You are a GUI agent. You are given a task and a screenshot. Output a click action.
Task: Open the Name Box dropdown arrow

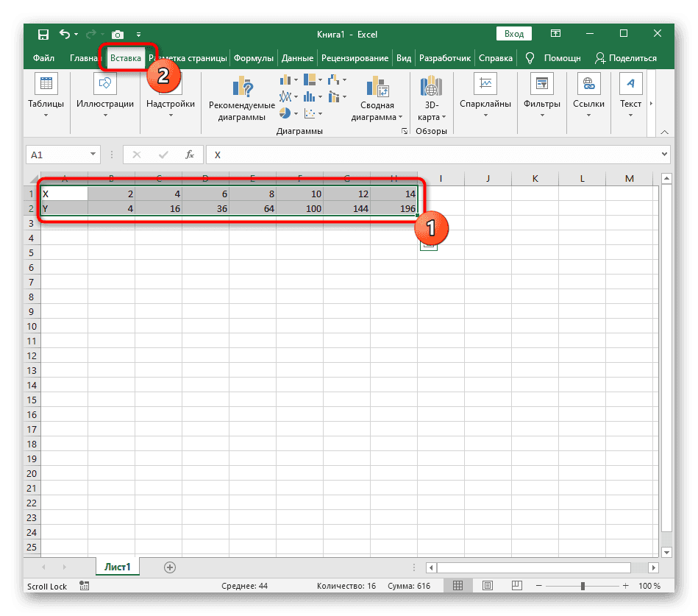[x=93, y=155]
